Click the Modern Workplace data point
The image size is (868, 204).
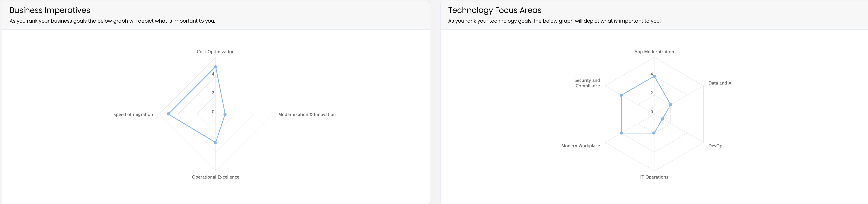click(x=621, y=133)
